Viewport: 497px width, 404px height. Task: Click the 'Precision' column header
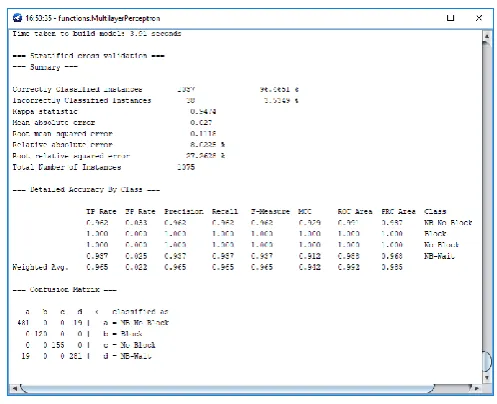(184, 211)
